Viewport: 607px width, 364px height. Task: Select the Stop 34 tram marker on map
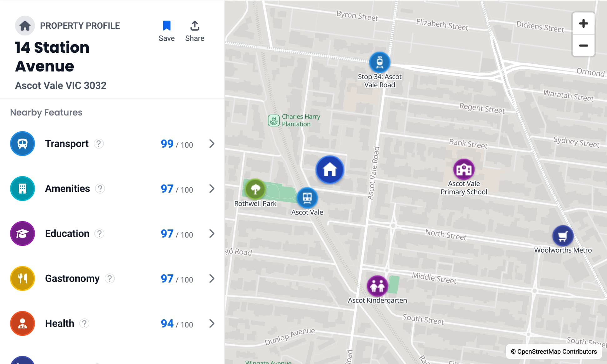point(379,62)
